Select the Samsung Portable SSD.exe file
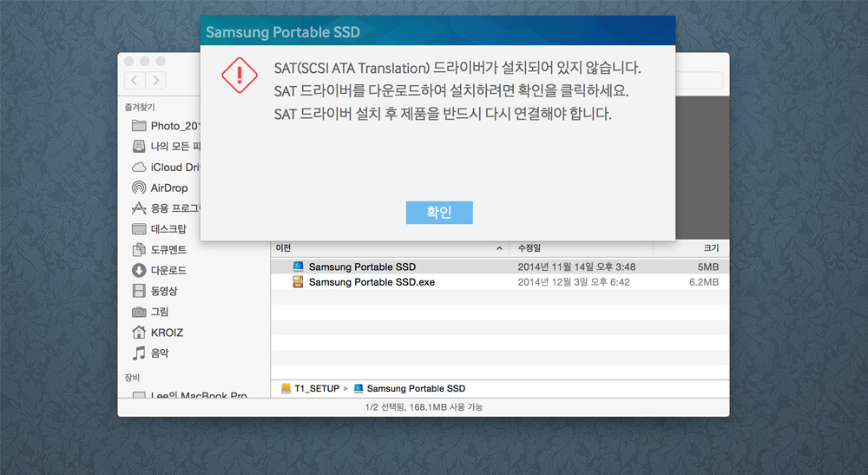868x475 pixels. point(372,282)
